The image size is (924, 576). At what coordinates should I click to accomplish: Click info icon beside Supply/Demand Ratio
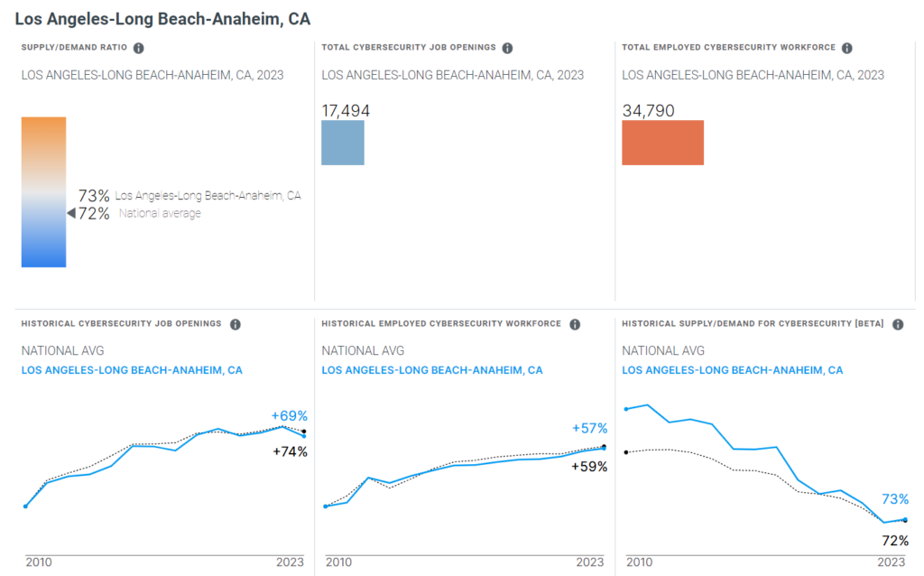click(139, 49)
